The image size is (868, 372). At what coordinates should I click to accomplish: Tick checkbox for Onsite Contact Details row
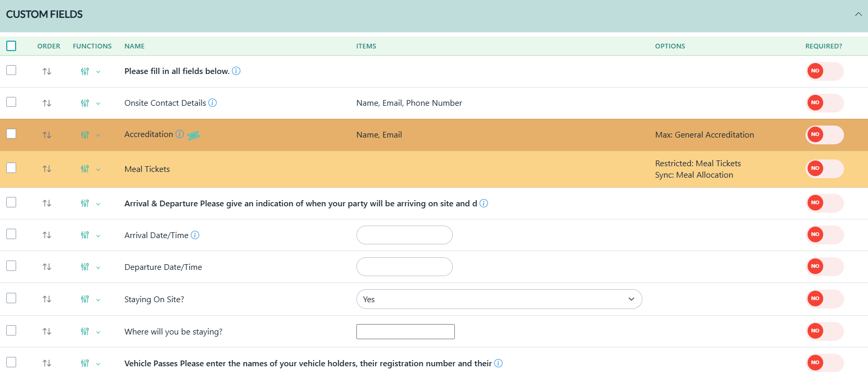(x=11, y=102)
